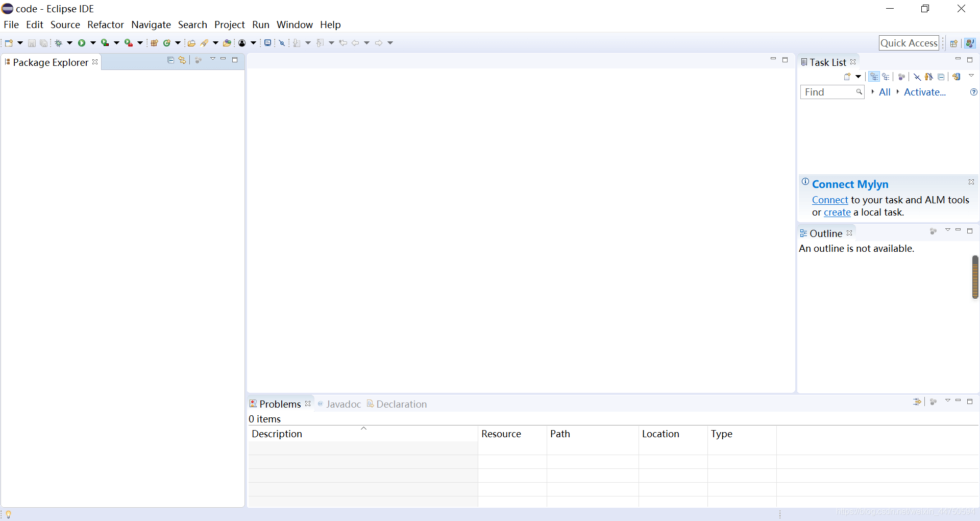Click the create local task link

point(837,212)
